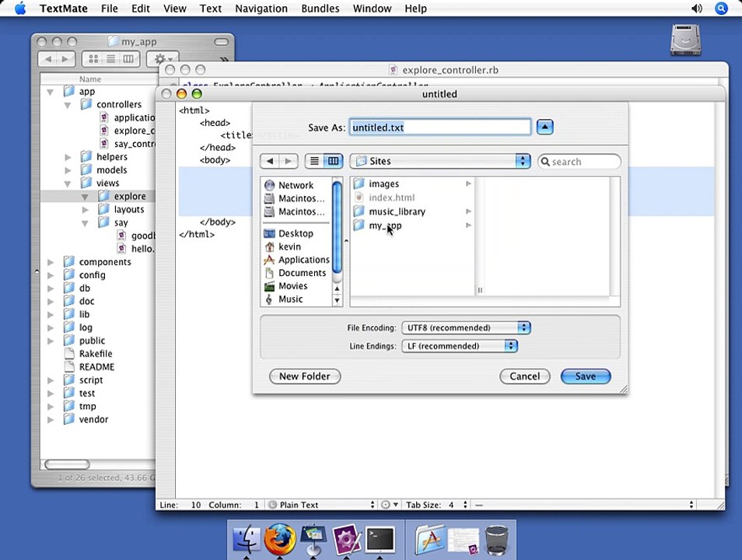The width and height of the screenshot is (742, 560).
Task: Click the Save As filename field
Action: (440, 128)
